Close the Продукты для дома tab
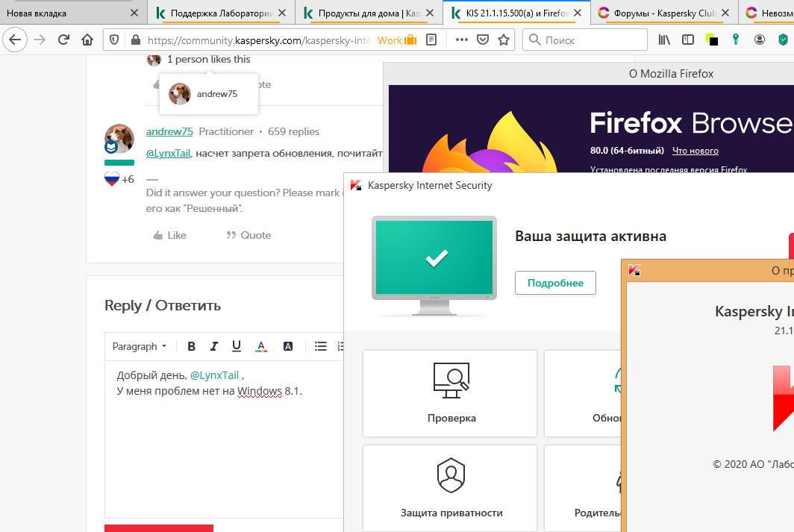 tap(430, 13)
